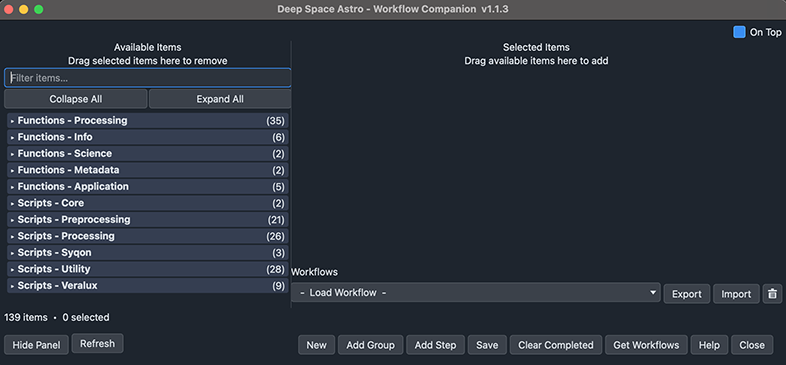Click the yellow macOS minimize button

[24, 9]
